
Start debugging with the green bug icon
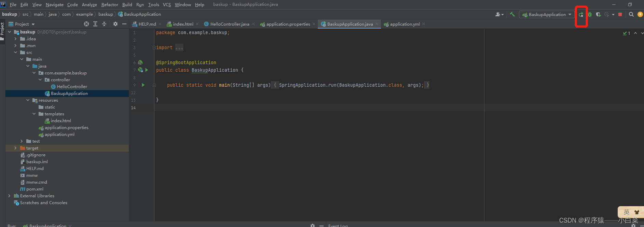pyautogui.click(x=590, y=14)
